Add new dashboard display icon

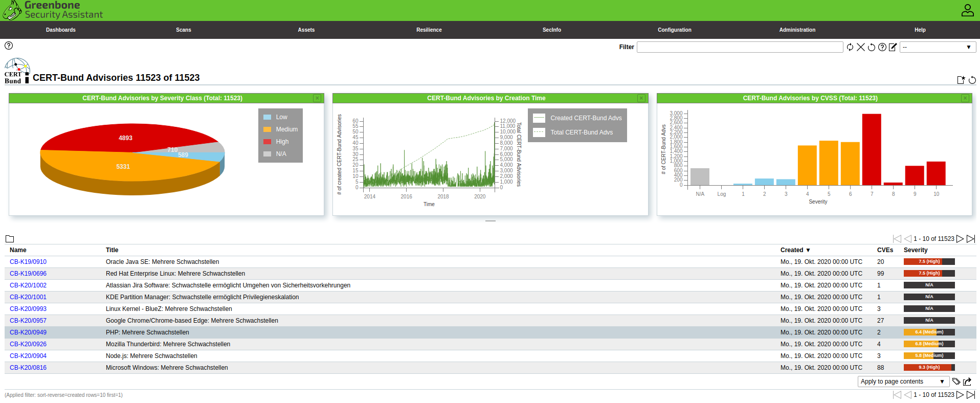pyautogui.click(x=961, y=80)
